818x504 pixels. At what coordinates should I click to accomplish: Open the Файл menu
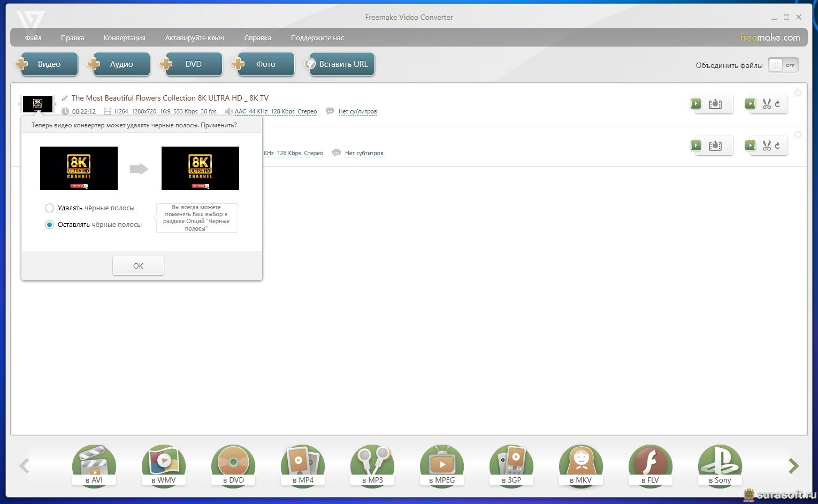tap(33, 38)
